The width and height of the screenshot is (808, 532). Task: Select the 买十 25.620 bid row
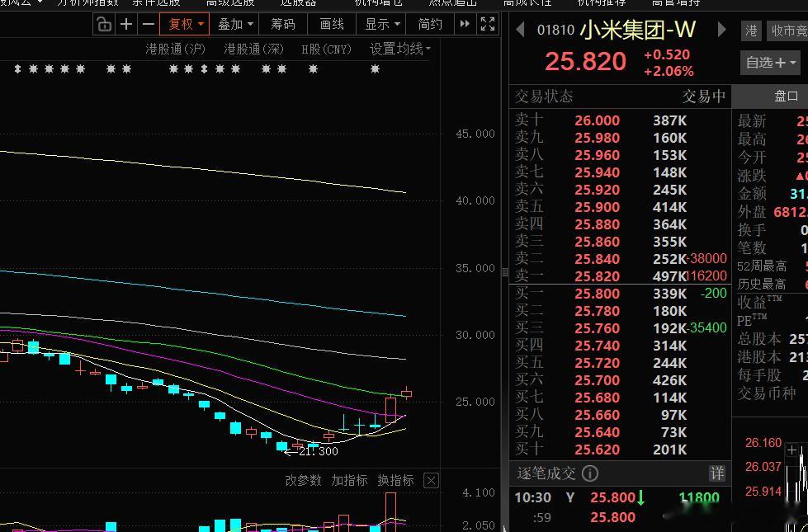[620, 450]
